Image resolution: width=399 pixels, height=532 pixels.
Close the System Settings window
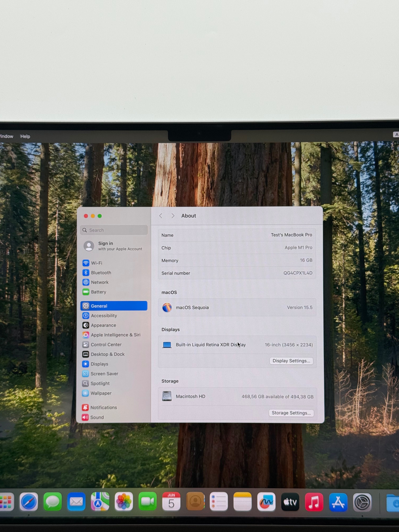[x=86, y=216]
